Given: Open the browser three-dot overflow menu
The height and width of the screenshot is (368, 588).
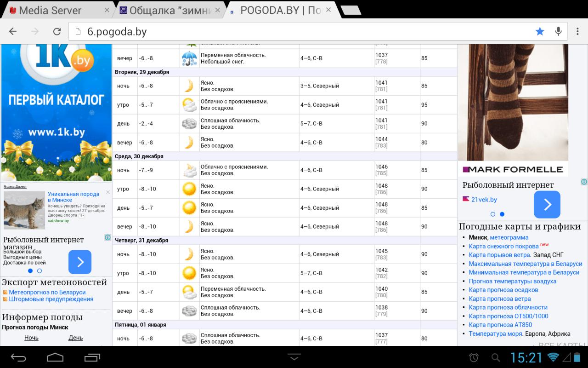Looking at the screenshot, I should point(577,31).
